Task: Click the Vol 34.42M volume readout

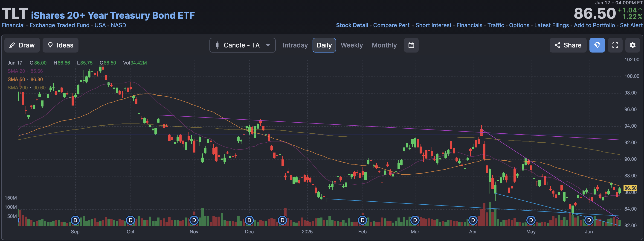Action: pos(135,63)
